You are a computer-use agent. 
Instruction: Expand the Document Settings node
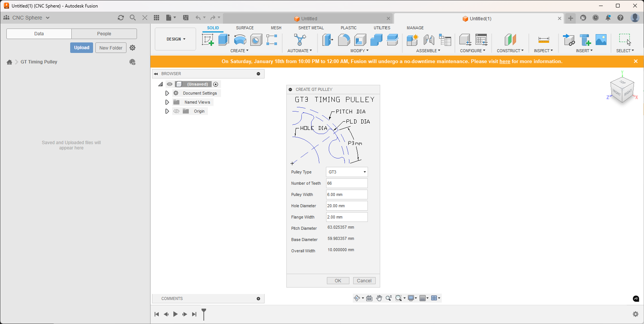tap(167, 93)
